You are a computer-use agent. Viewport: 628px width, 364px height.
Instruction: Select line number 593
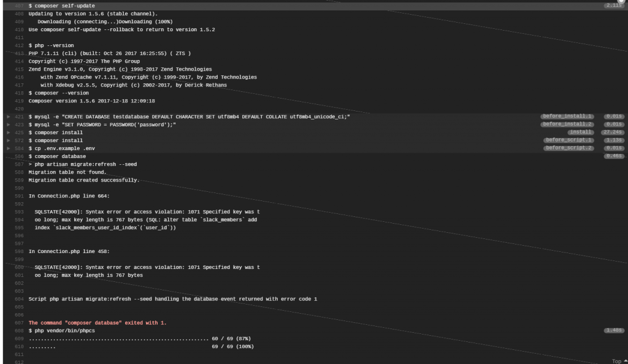point(19,212)
